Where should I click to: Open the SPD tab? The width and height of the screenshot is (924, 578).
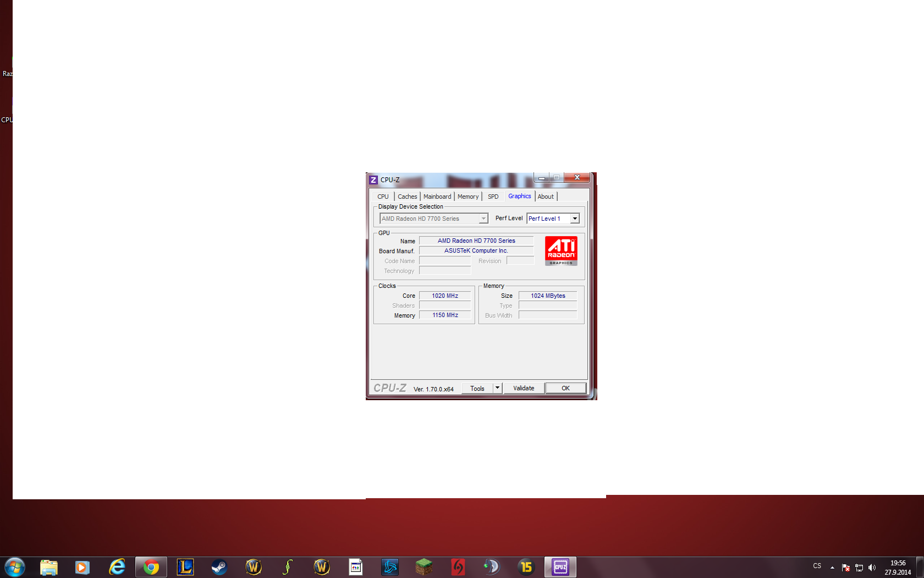pos(493,197)
